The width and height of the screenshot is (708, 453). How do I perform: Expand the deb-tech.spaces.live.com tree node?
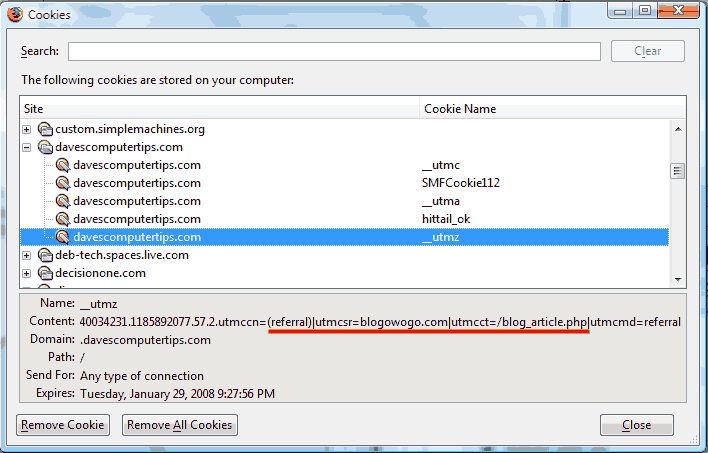point(27,256)
